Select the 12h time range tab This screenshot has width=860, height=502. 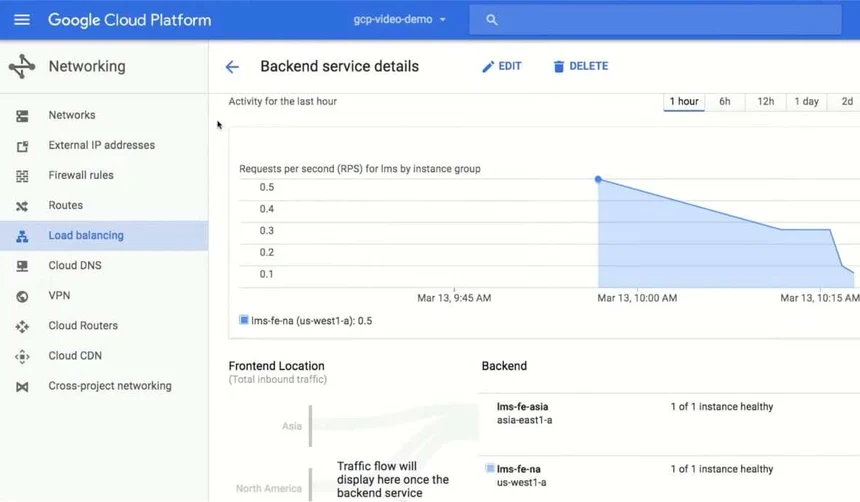(766, 101)
